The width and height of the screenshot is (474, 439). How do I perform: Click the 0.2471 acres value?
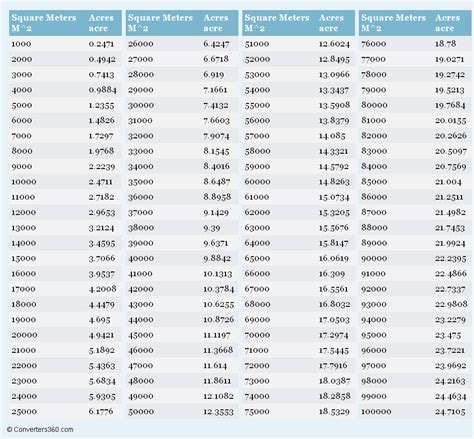101,44
